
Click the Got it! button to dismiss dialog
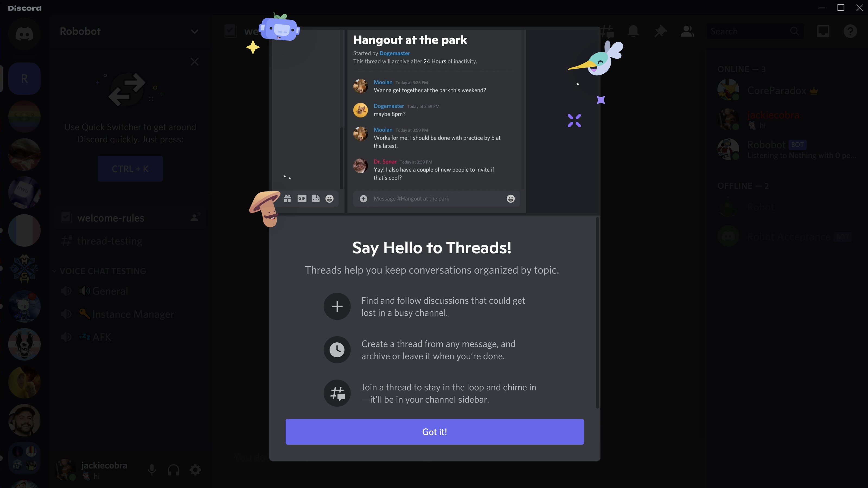point(434,431)
